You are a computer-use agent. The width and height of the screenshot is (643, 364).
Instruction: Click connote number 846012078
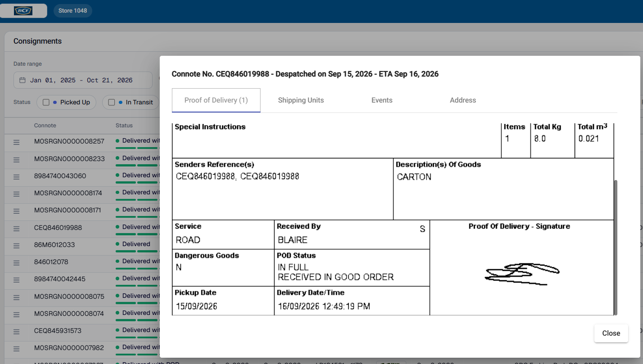(51, 262)
